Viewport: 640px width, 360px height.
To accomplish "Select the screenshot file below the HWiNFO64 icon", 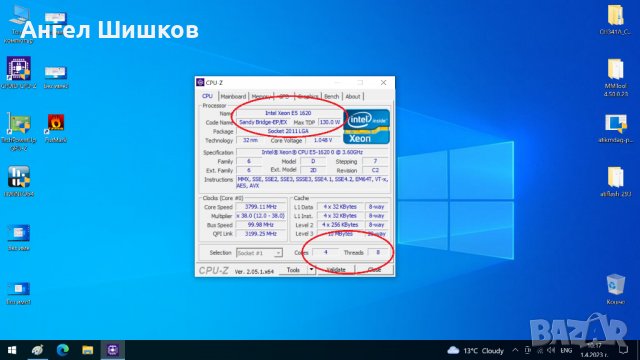I will 18,237.
